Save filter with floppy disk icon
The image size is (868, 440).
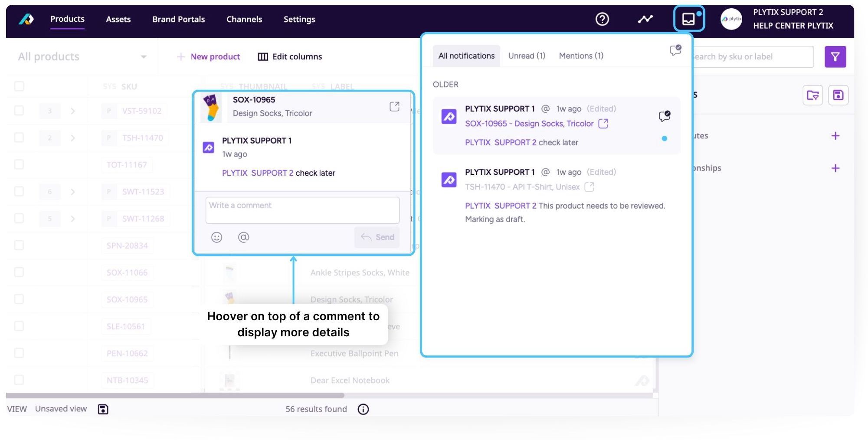[x=838, y=95]
